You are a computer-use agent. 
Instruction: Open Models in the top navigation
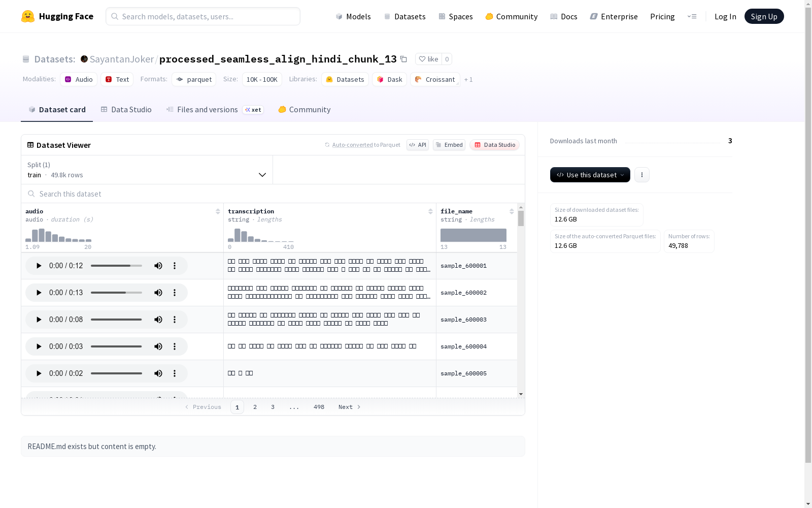tap(353, 16)
